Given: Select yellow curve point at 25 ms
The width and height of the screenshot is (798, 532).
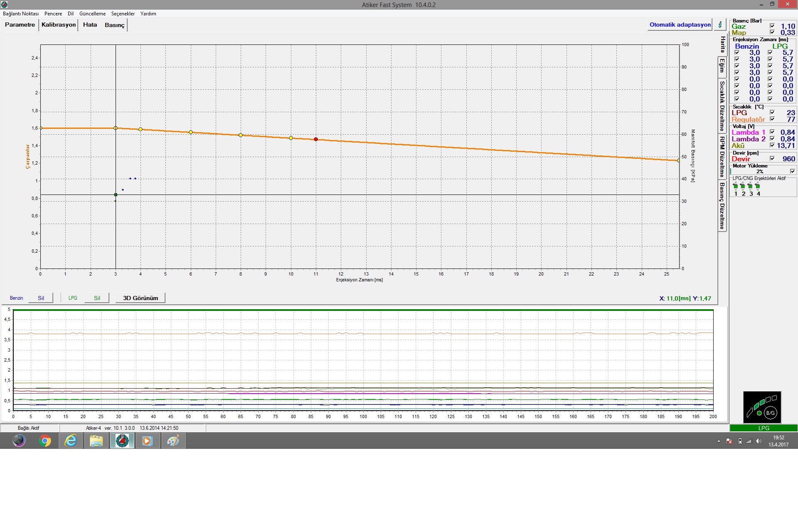Looking at the screenshot, I should tap(679, 160).
